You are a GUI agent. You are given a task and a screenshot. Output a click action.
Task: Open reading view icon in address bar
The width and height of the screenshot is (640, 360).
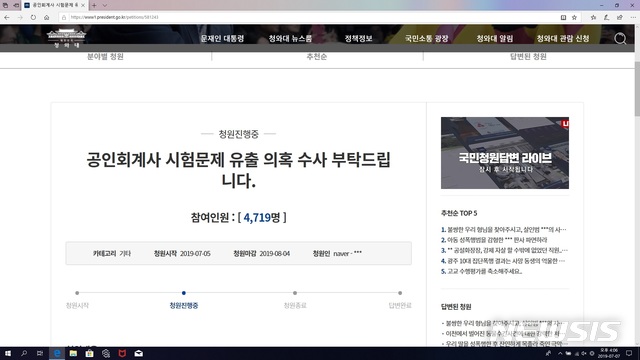(563, 17)
